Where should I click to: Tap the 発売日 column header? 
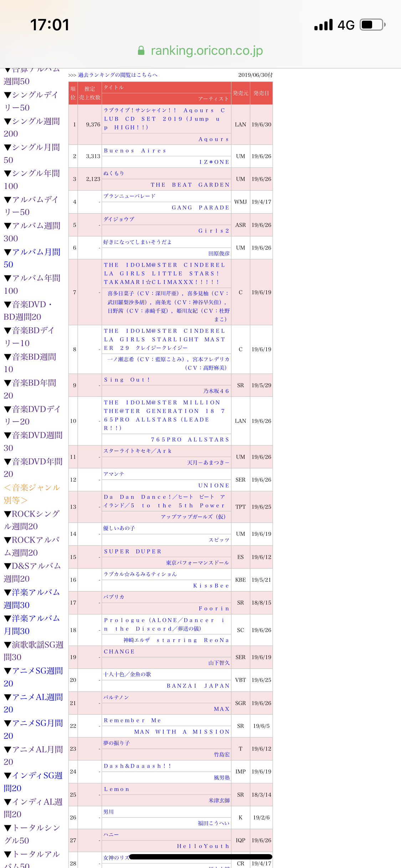(x=261, y=93)
